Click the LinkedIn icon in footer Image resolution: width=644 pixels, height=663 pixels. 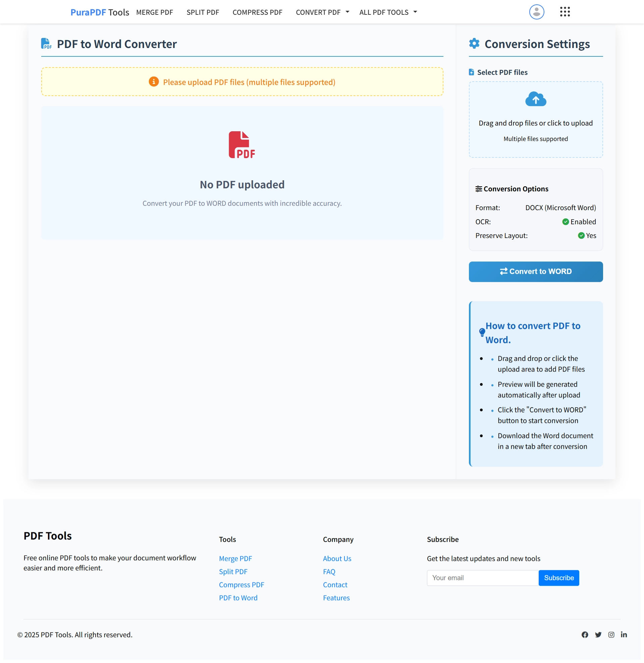624,634
